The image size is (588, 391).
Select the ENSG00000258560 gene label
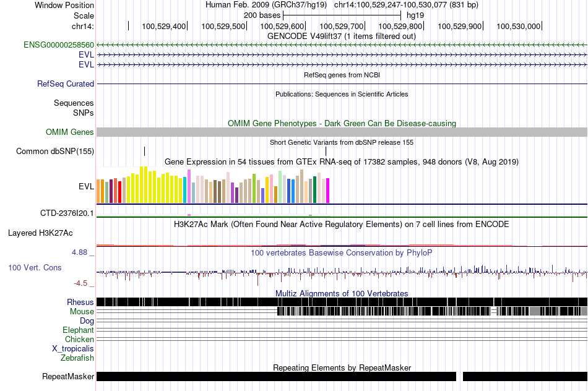pos(59,45)
